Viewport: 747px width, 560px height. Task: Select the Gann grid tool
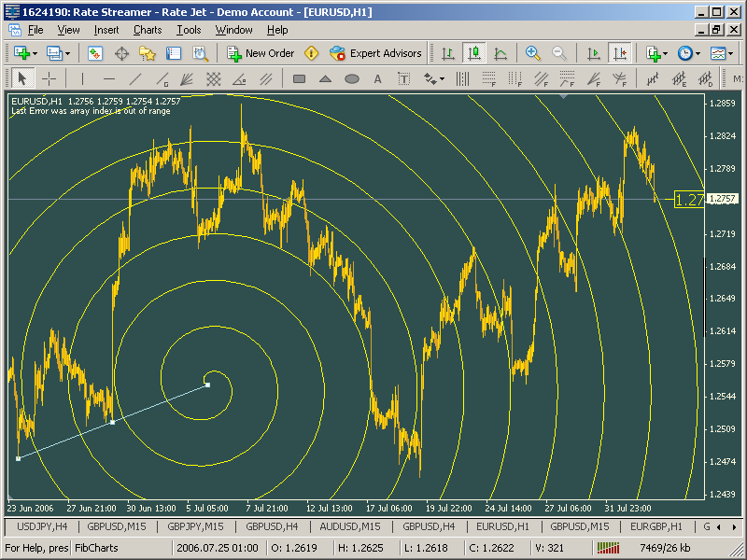point(214,78)
